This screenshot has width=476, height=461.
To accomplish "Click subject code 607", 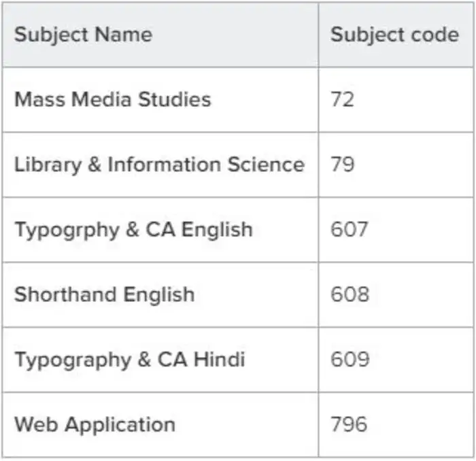I will (350, 229).
